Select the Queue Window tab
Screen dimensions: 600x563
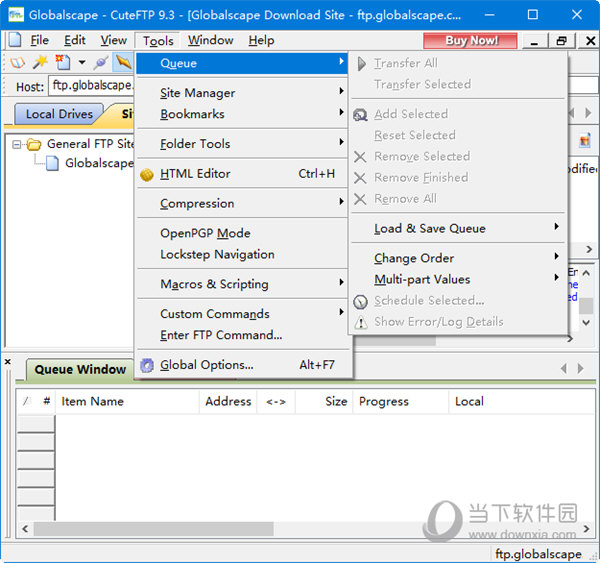pyautogui.click(x=80, y=369)
